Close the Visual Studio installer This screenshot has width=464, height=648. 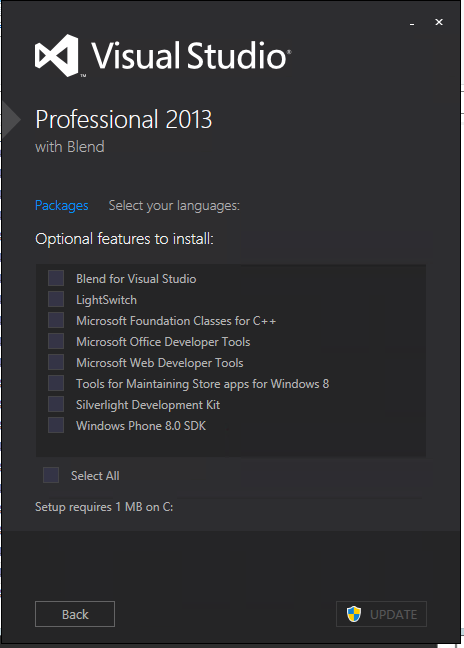click(x=439, y=22)
